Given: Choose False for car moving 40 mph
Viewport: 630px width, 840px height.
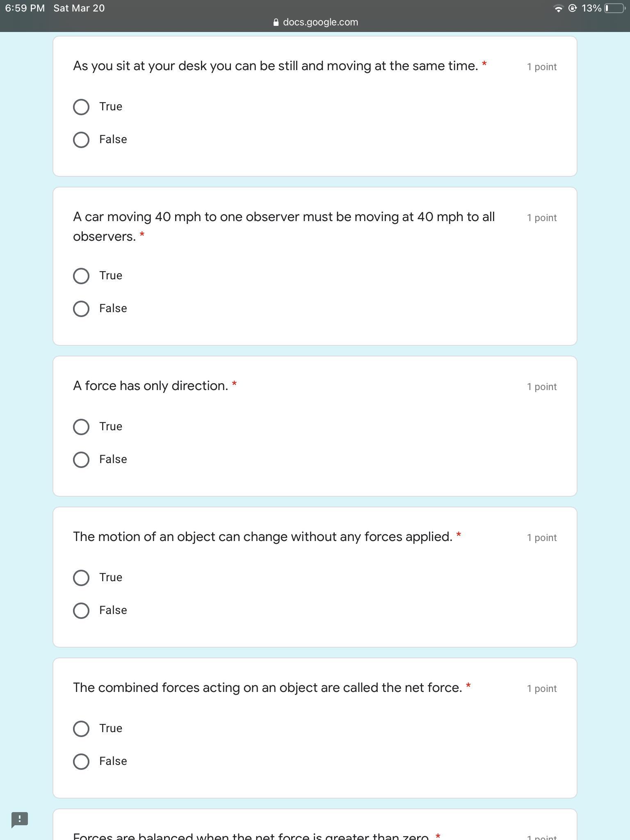Looking at the screenshot, I should coord(81,309).
